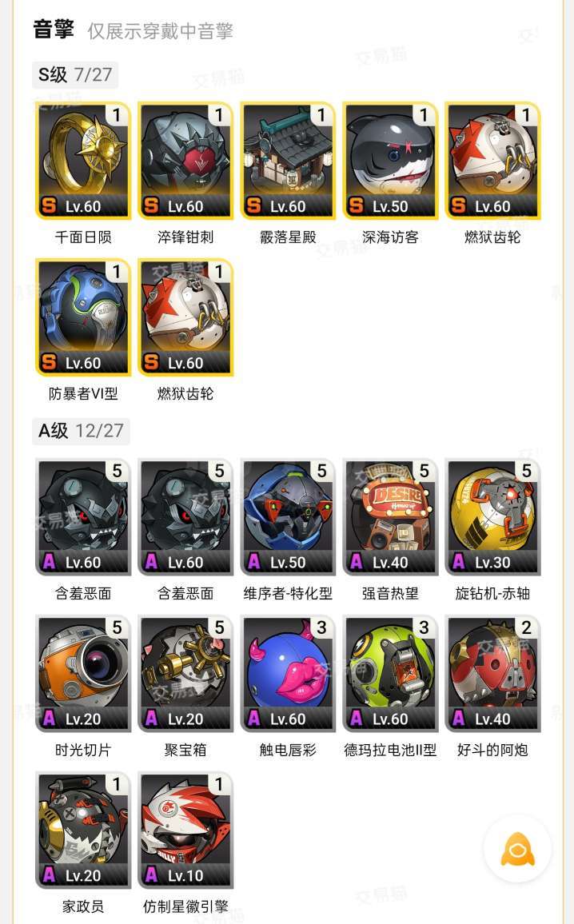Viewport: 574px width, 924px height.
Task: Select the 触电唇彩 pink lips engine
Action: (288, 674)
